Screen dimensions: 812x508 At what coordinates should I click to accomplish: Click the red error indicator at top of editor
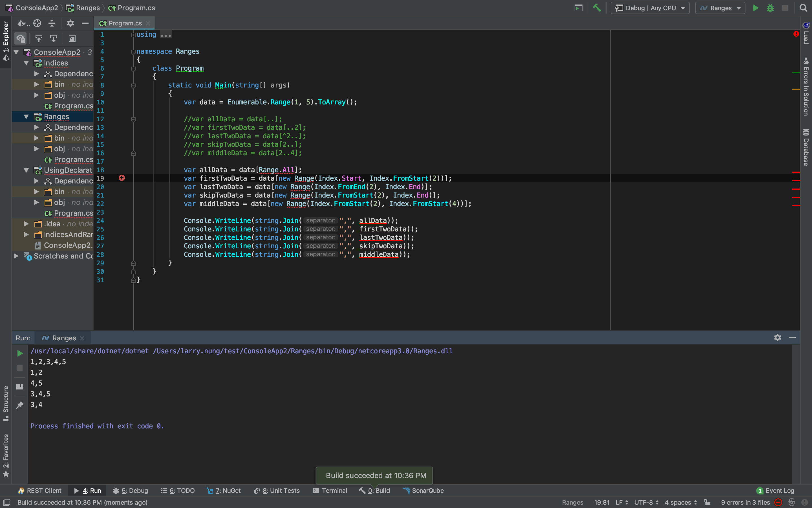click(x=796, y=34)
